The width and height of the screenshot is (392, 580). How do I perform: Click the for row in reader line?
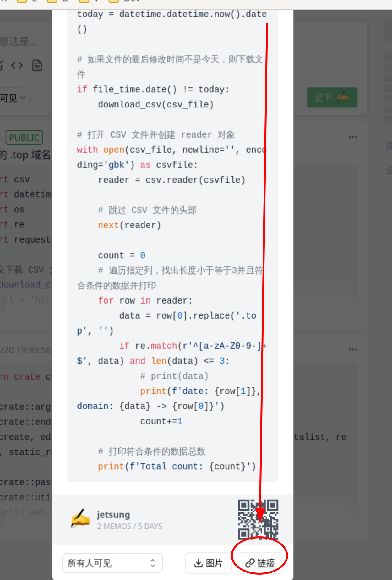(145, 301)
